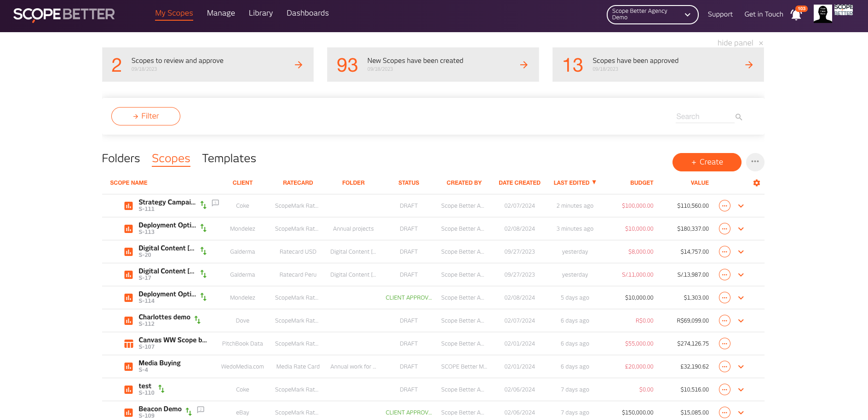Click scope icon for Media Buying S-4
Screen dimensions: 868x420
129,367
